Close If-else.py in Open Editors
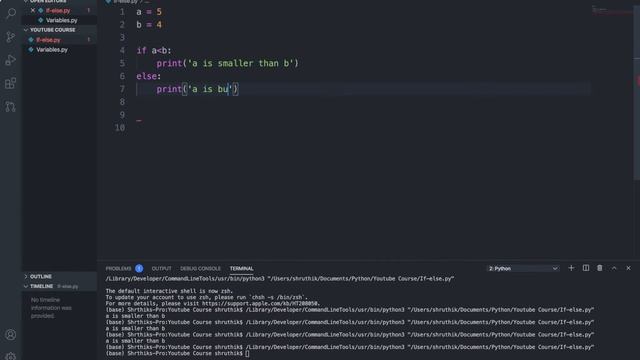Screen dimensions: 640x360 pyautogui.click(x=33, y=10)
